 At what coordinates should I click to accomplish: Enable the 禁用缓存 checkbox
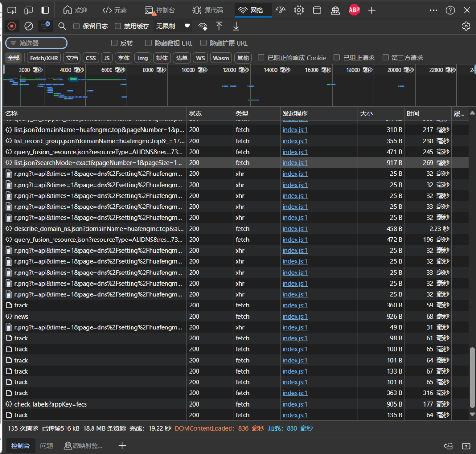tap(118, 27)
